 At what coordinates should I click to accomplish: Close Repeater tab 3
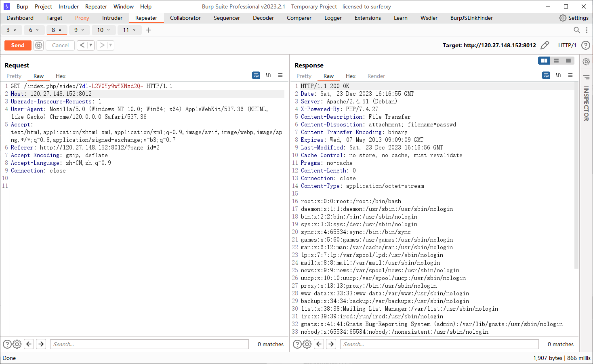pyautogui.click(x=15, y=30)
